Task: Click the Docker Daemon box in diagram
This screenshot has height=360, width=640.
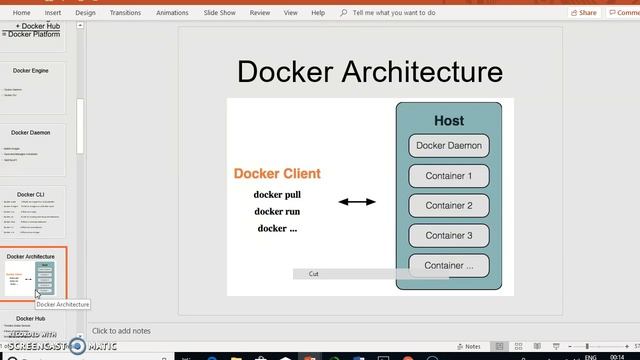Action: tap(449, 146)
